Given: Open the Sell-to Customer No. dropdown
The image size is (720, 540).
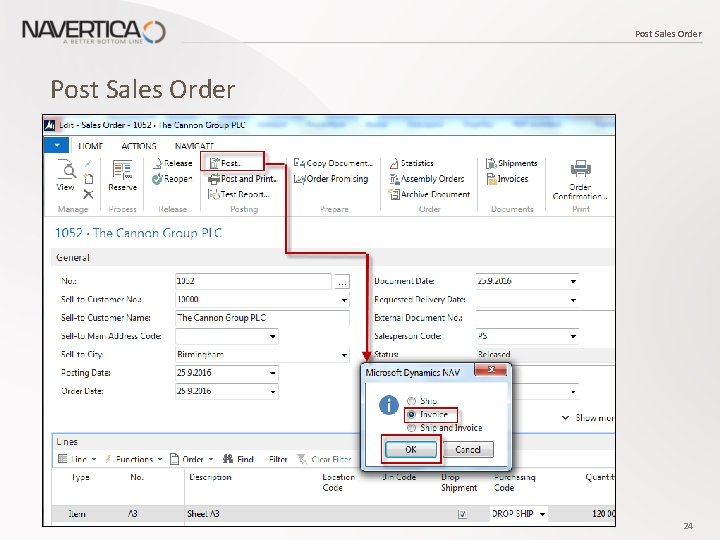Looking at the screenshot, I should click(x=344, y=300).
